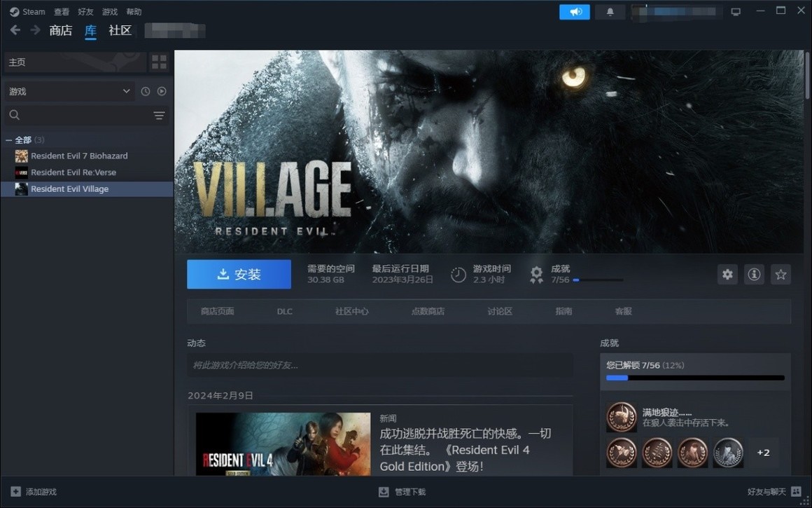Click the library search magnifier icon
This screenshot has width=812, height=508.
click(15, 115)
